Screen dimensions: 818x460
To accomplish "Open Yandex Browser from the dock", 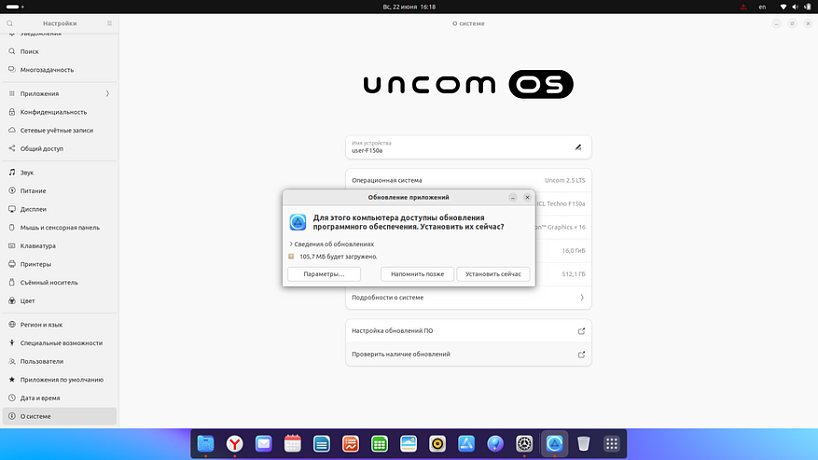I will [234, 443].
